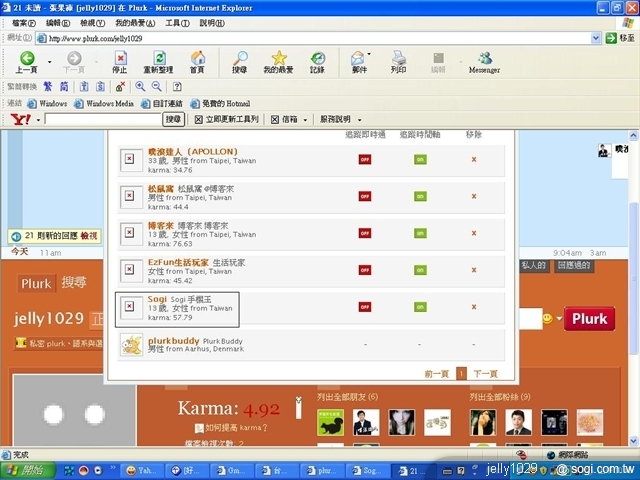Click the zoom out magnifier icon
This screenshot has width=640, height=480.
point(156,87)
